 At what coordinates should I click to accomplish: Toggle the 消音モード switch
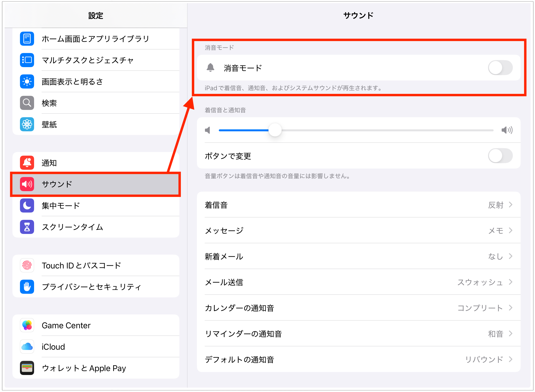coord(500,68)
